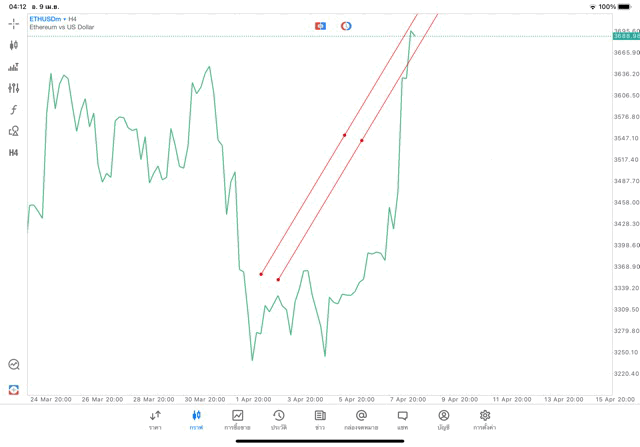The image size is (640, 447).
Task: Open the การตั้งค่า (Settings) tab
Action: point(485,419)
